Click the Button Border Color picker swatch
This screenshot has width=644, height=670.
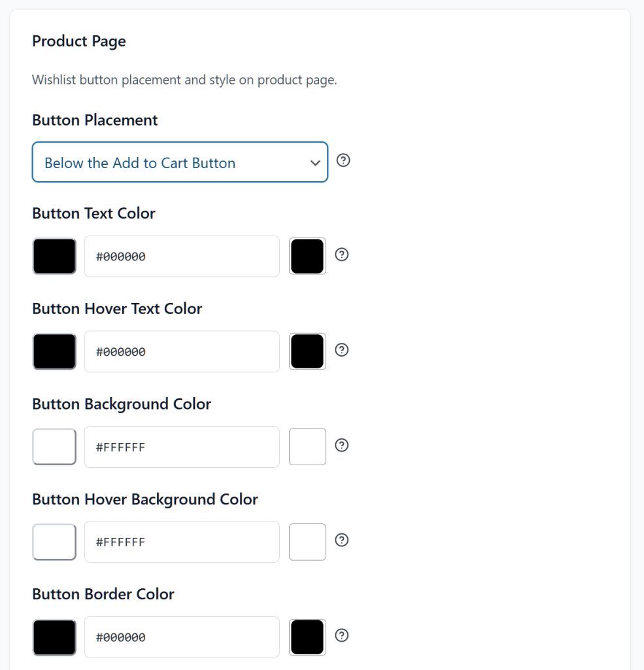(54, 636)
